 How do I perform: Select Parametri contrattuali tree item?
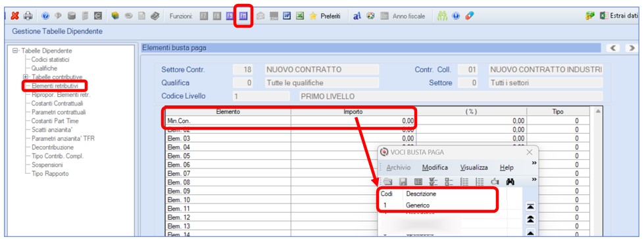[x=59, y=112]
